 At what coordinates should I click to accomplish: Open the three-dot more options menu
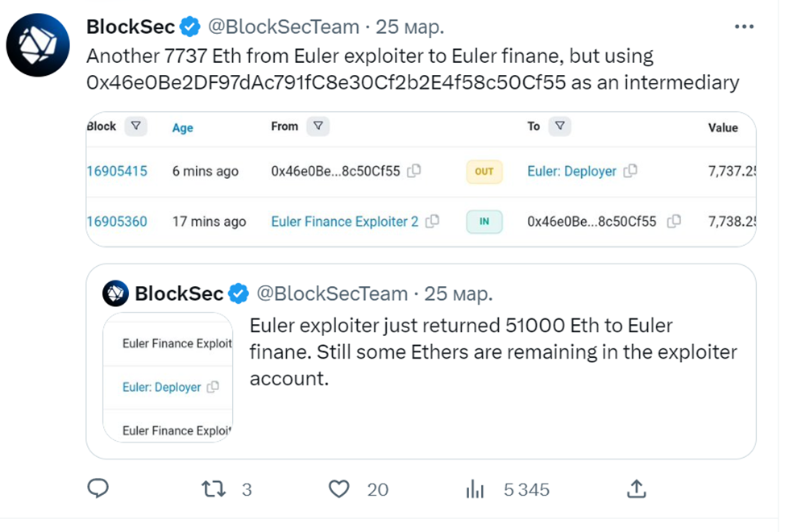coord(744,27)
